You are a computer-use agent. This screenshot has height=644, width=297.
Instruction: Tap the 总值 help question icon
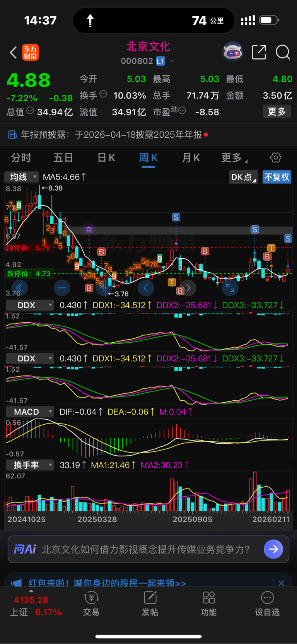(30, 111)
